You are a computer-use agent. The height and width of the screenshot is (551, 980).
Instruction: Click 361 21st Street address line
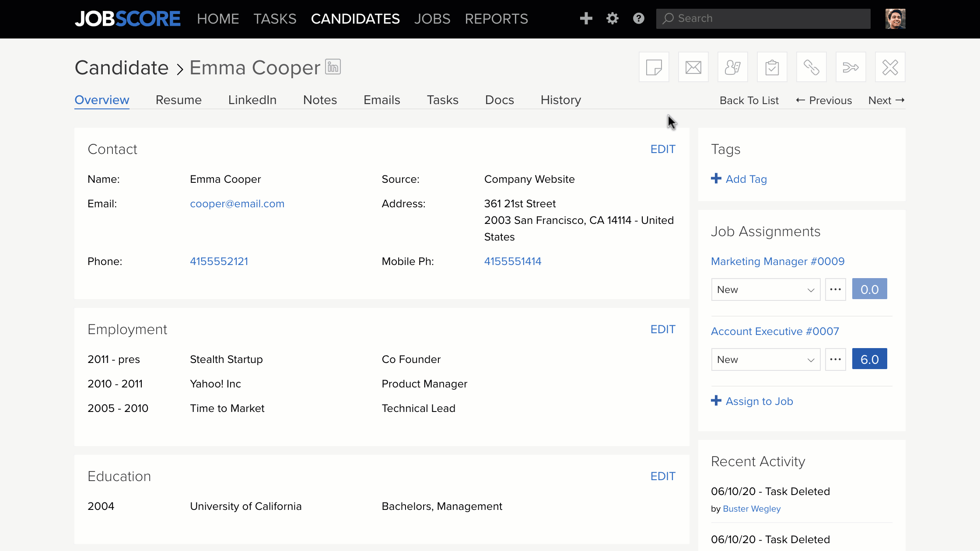(x=520, y=204)
